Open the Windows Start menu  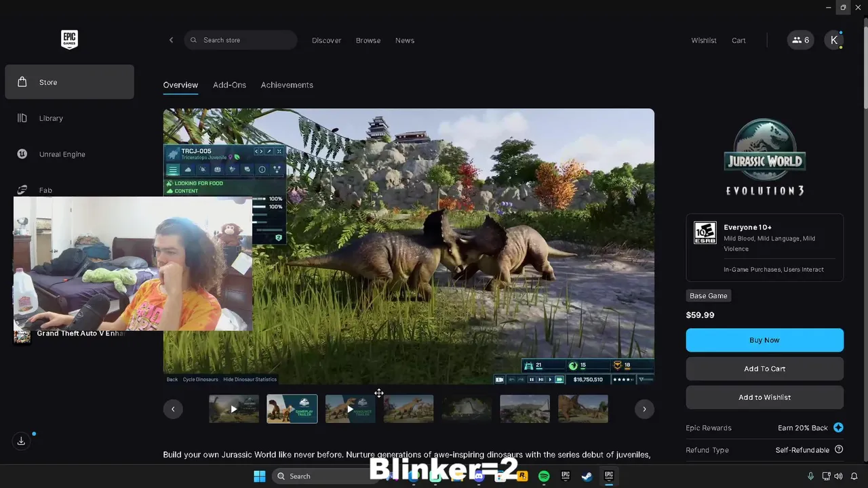pos(260,476)
